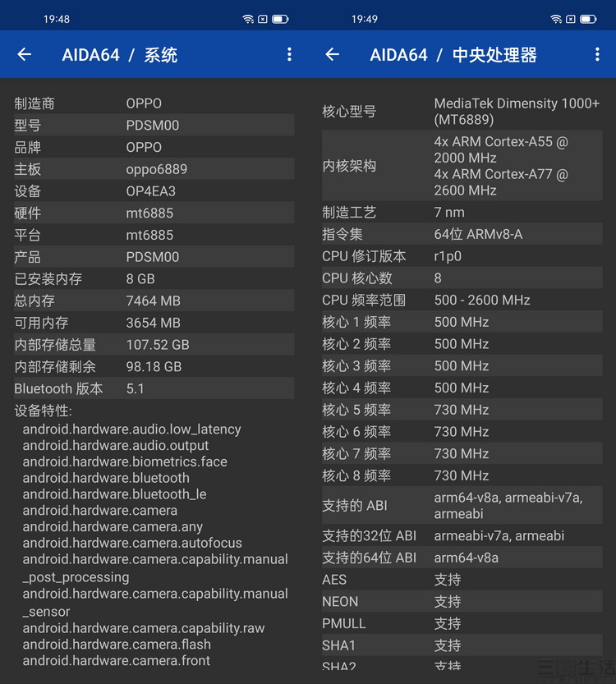Select 核心型号 MediaTek Dimensity 1000+ row
The height and width of the screenshot is (684, 616).
462,111
